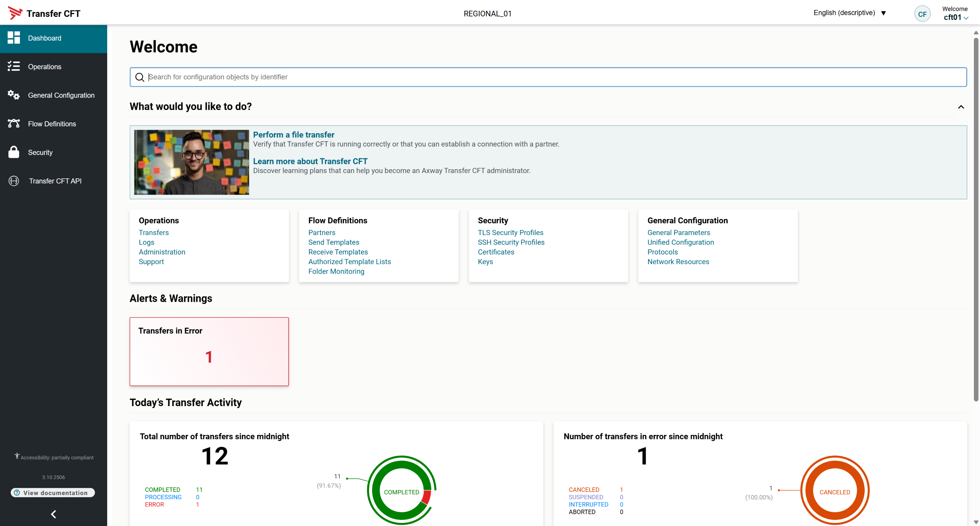
Task: Open Transfer CFT API in the sidebar
Action: click(55, 181)
